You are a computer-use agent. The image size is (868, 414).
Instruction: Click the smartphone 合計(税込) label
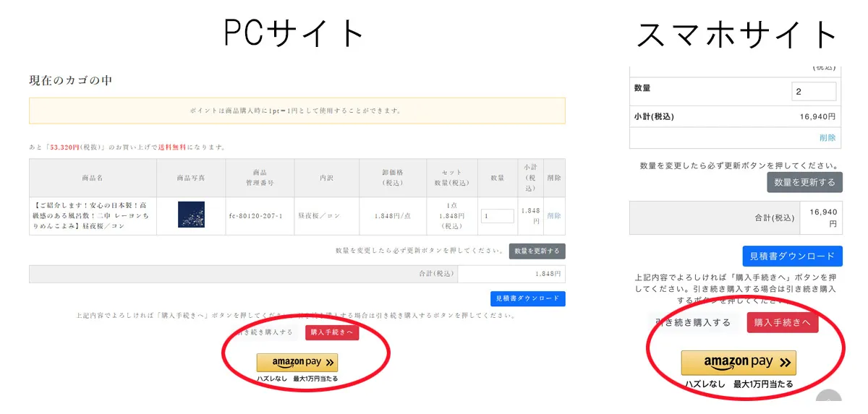pyautogui.click(x=774, y=217)
